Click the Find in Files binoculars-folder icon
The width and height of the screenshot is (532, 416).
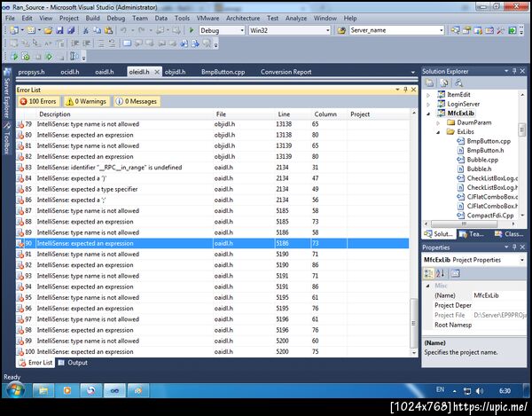[341, 30]
